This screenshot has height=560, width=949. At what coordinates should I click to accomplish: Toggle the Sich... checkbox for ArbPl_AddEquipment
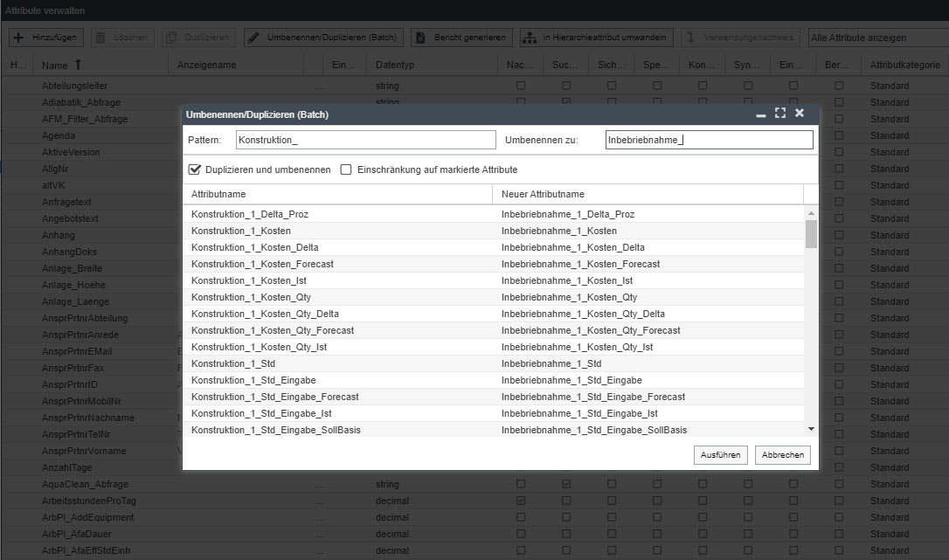(612, 517)
